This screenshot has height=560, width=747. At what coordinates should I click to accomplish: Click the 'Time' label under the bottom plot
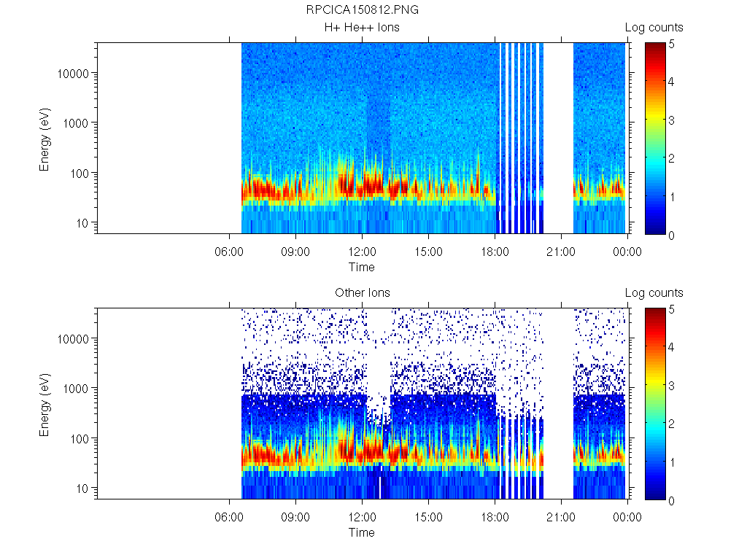coord(362,532)
